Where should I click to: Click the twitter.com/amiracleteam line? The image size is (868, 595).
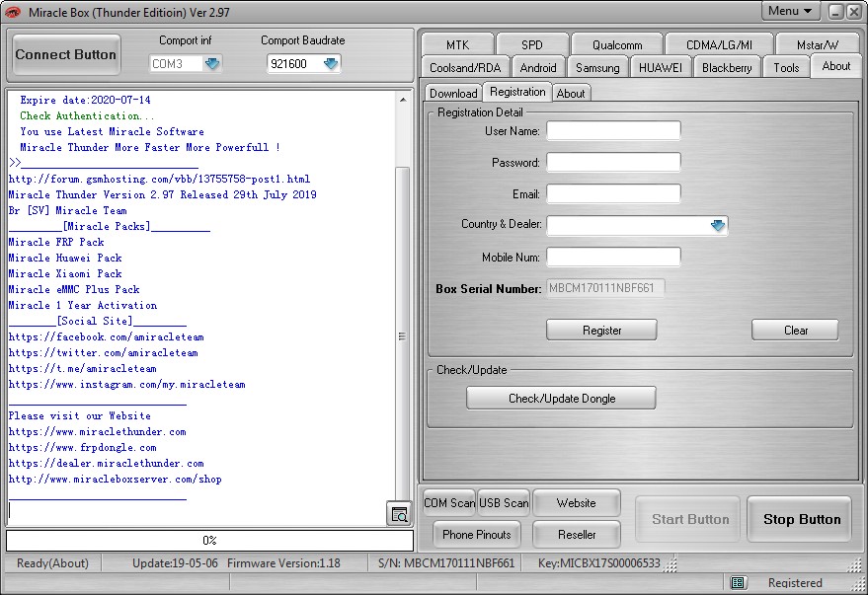click(103, 352)
